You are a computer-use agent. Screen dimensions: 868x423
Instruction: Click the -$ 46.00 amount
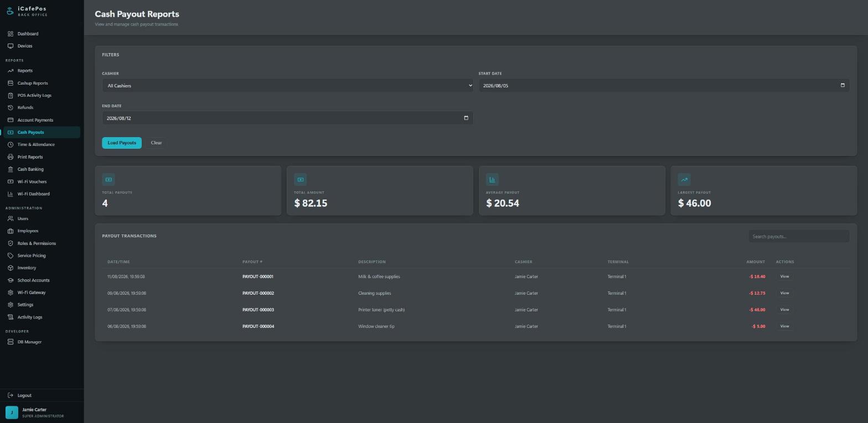[757, 310]
